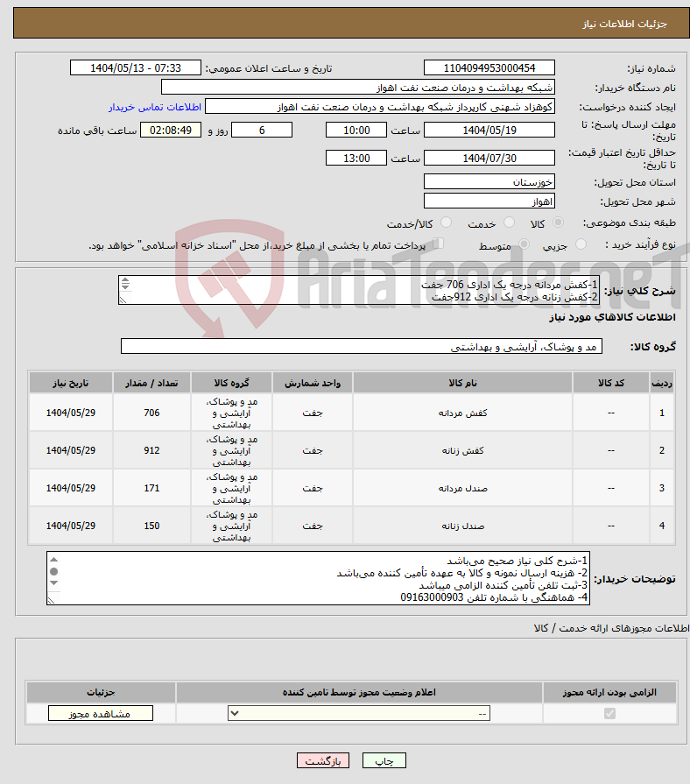Select the کالا radio button
Image resolution: width=690 pixels, height=784 pixels.
(x=558, y=222)
